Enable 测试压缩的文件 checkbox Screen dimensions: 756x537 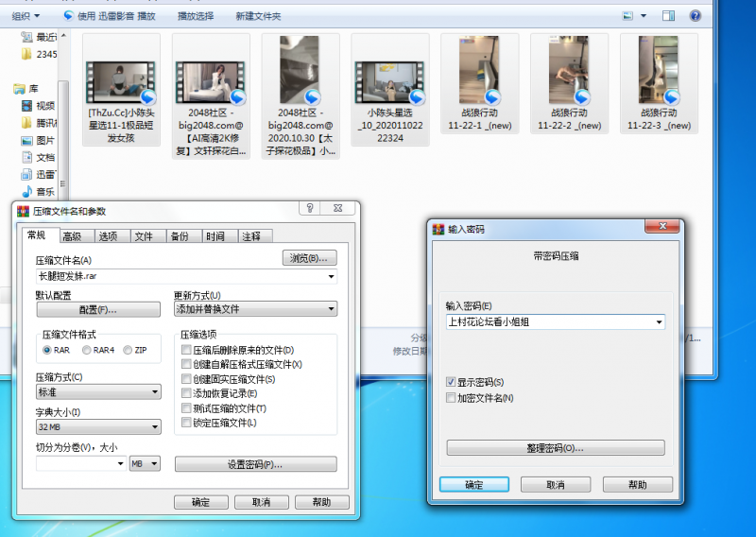point(186,408)
